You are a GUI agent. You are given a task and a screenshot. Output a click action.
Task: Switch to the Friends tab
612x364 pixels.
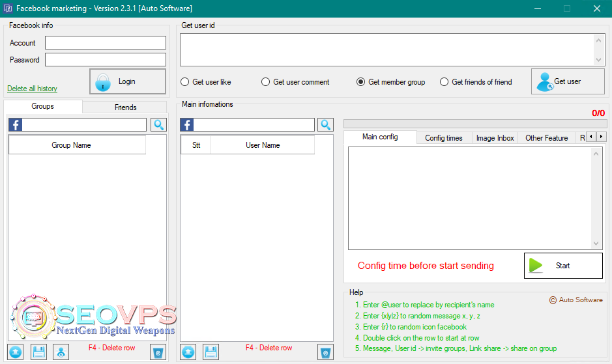click(125, 107)
